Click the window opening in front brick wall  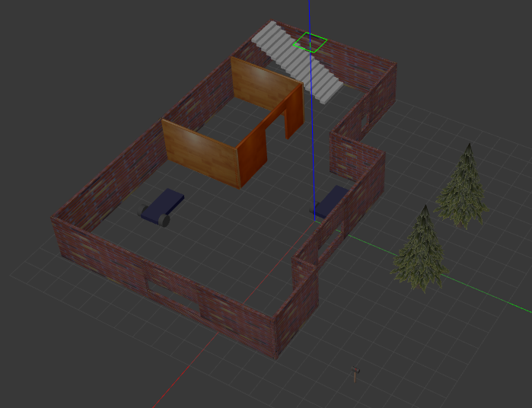pos(174,298)
